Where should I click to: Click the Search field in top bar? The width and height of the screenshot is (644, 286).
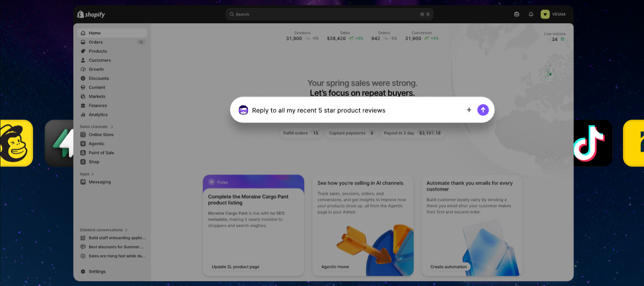[330, 14]
